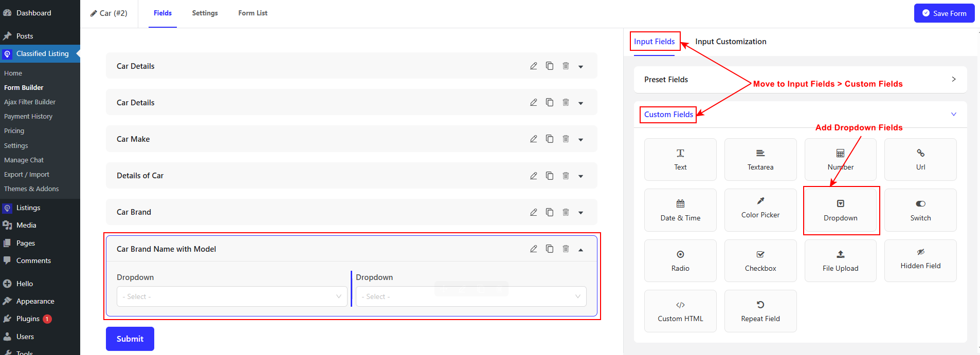Viewport: 980px width, 355px height.
Task: Duplicate Car Brand Name with Model section
Action: click(x=550, y=249)
